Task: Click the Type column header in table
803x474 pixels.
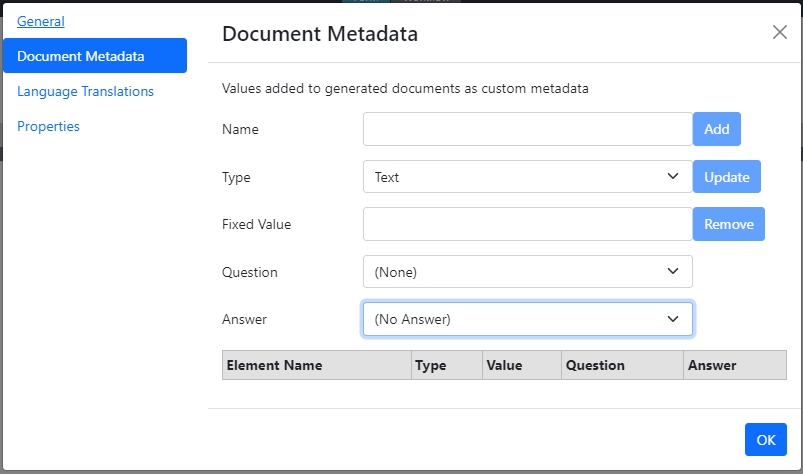Action: (431, 365)
